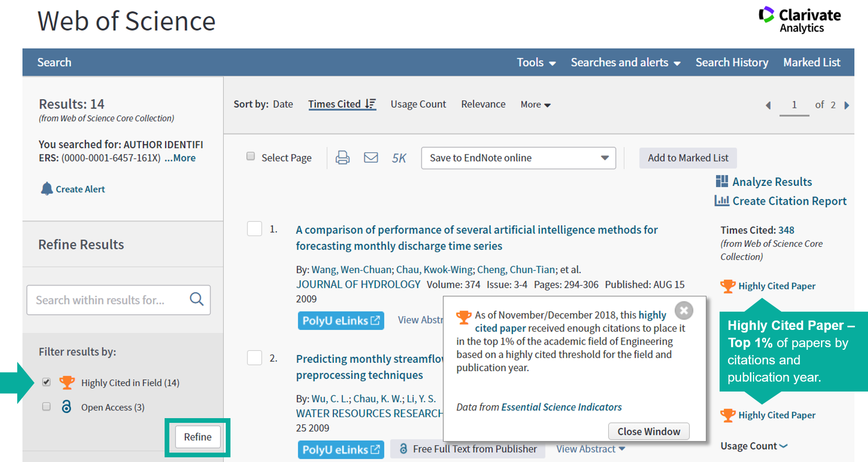Go to previous results page arrow
The height and width of the screenshot is (462, 868).
768,105
